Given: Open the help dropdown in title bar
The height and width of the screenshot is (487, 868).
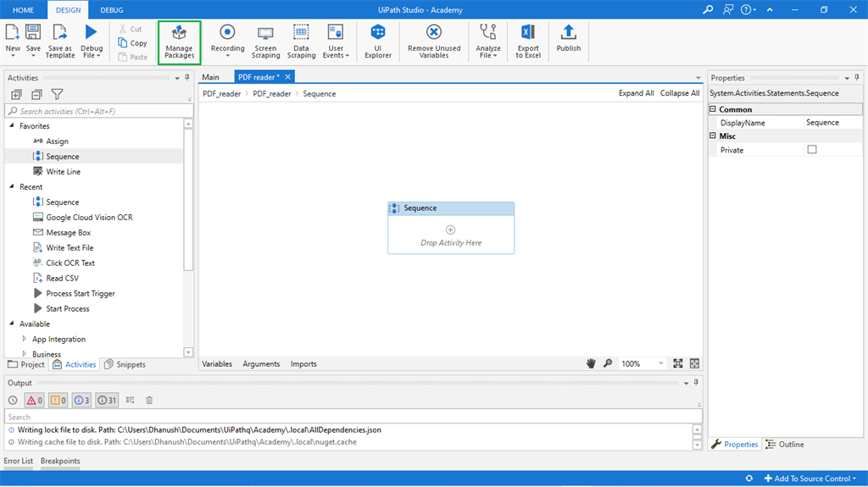Looking at the screenshot, I should point(748,9).
